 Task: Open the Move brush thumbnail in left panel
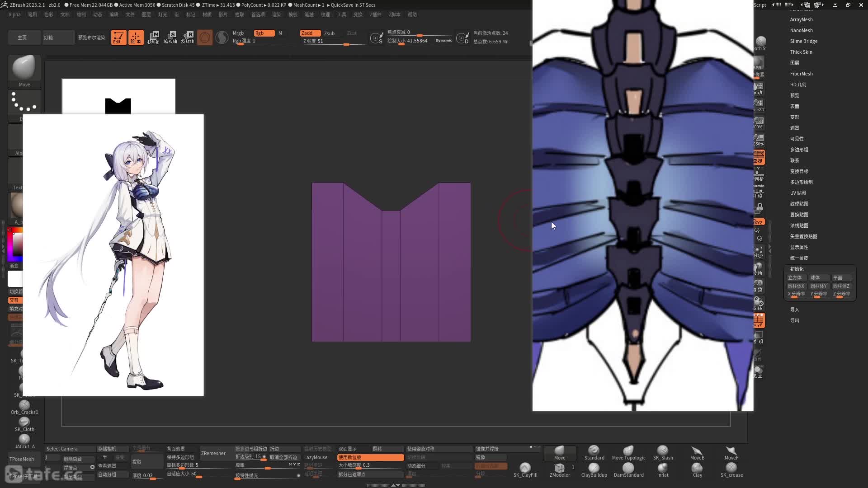coord(24,71)
